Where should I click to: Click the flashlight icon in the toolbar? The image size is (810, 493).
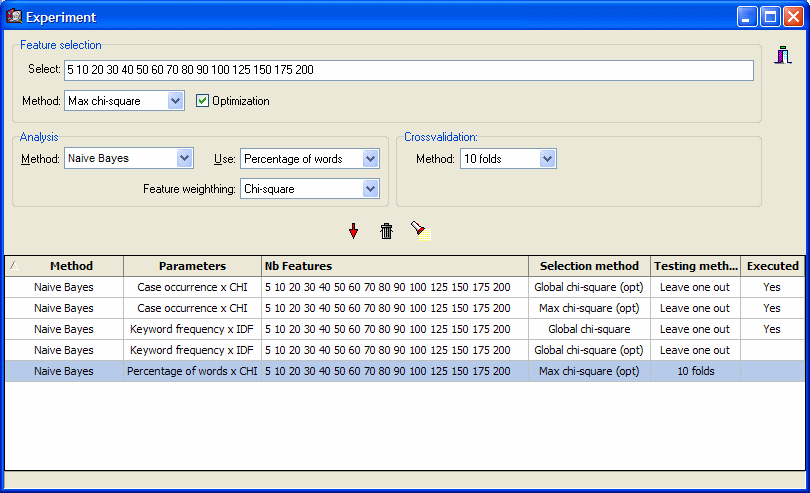click(x=420, y=231)
